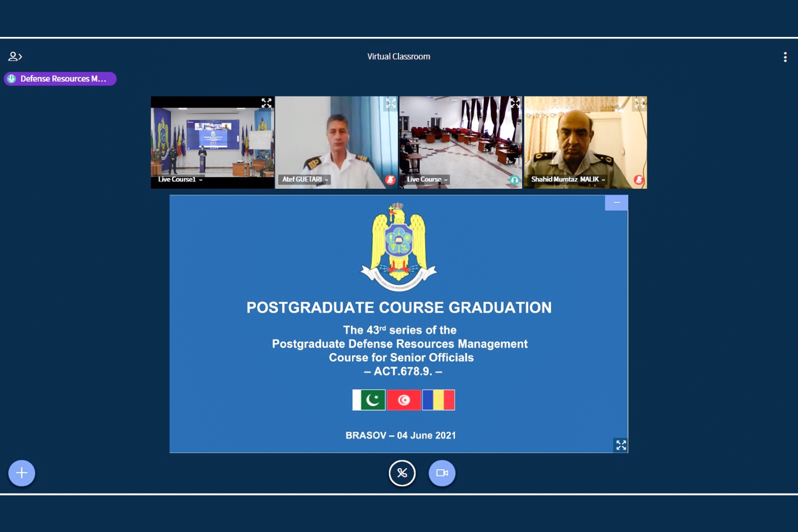
Task: Click the Pakistan flag on slide
Action: point(369,400)
